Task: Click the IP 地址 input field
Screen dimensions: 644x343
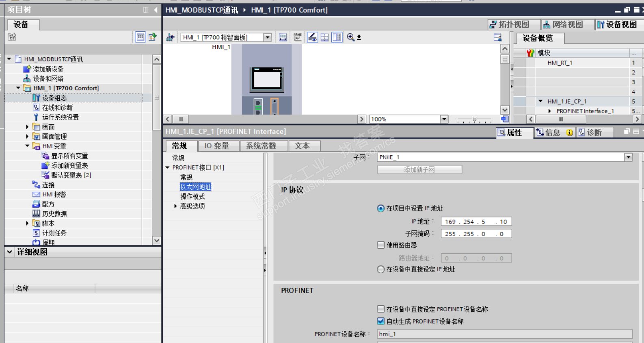Action: (x=476, y=222)
